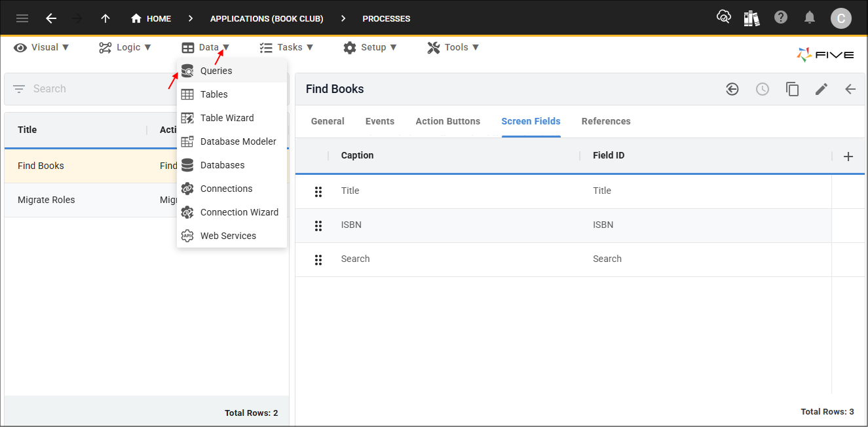
Task: Click the history clock icon
Action: (762, 88)
